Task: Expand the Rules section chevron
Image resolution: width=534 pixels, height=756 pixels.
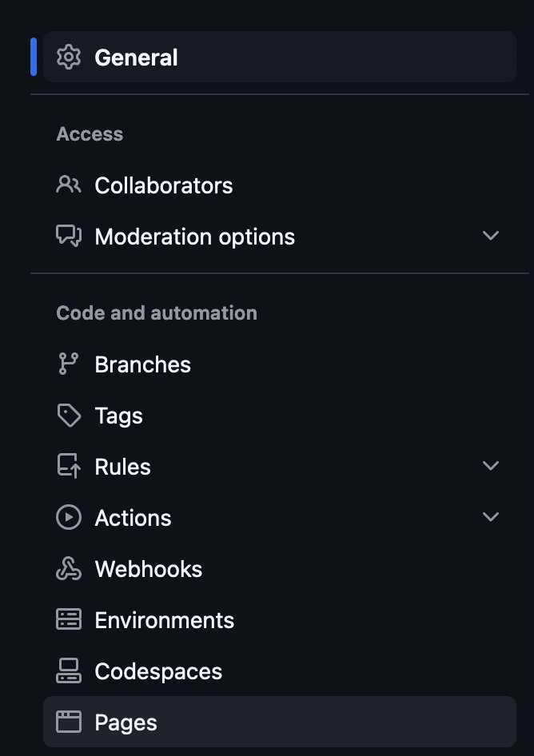Action: pyautogui.click(x=491, y=466)
